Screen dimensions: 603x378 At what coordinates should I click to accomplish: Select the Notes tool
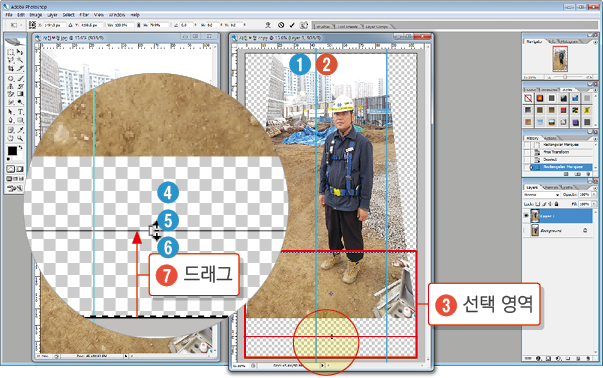click(x=10, y=130)
